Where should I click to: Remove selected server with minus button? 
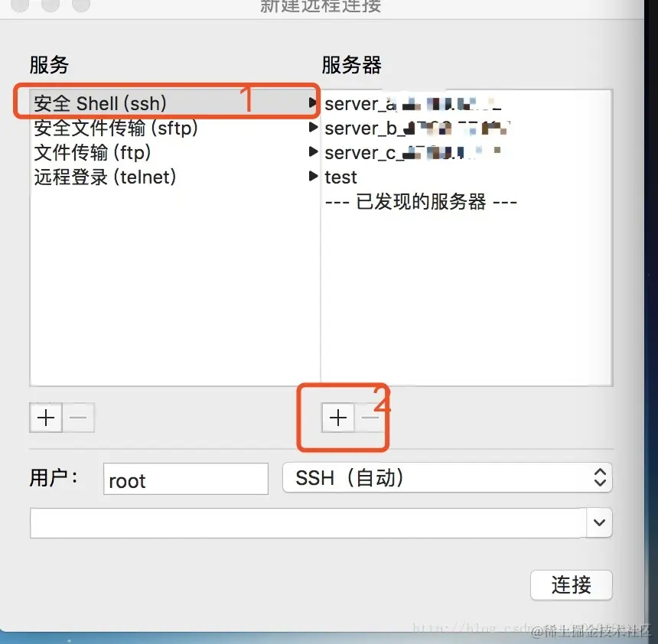[x=370, y=418]
